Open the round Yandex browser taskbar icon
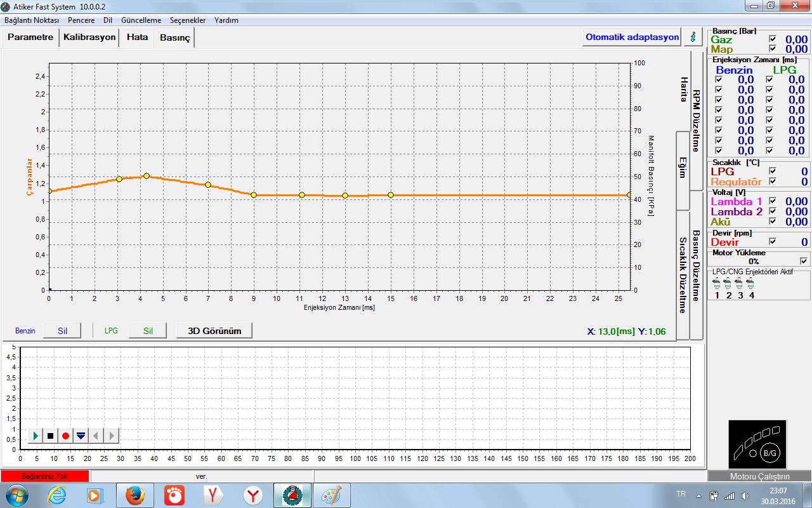Screen dimensions: 812x508 pos(253,495)
